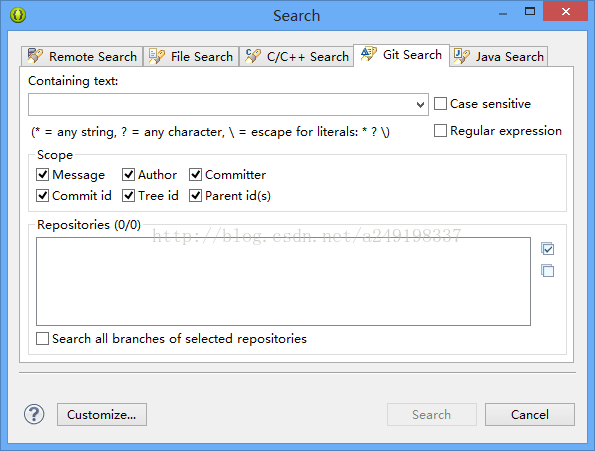Switch to the Java Search tab
The image size is (595, 451).
[x=498, y=56]
